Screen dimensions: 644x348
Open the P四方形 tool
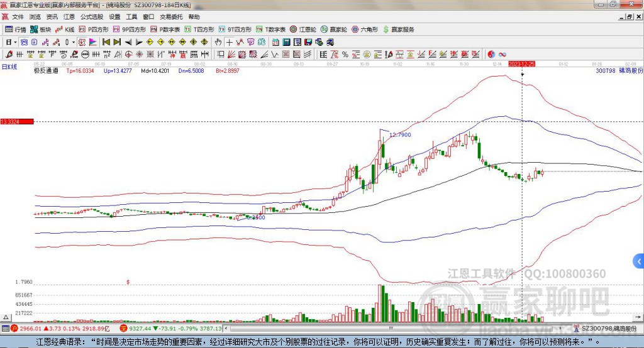(x=94, y=30)
